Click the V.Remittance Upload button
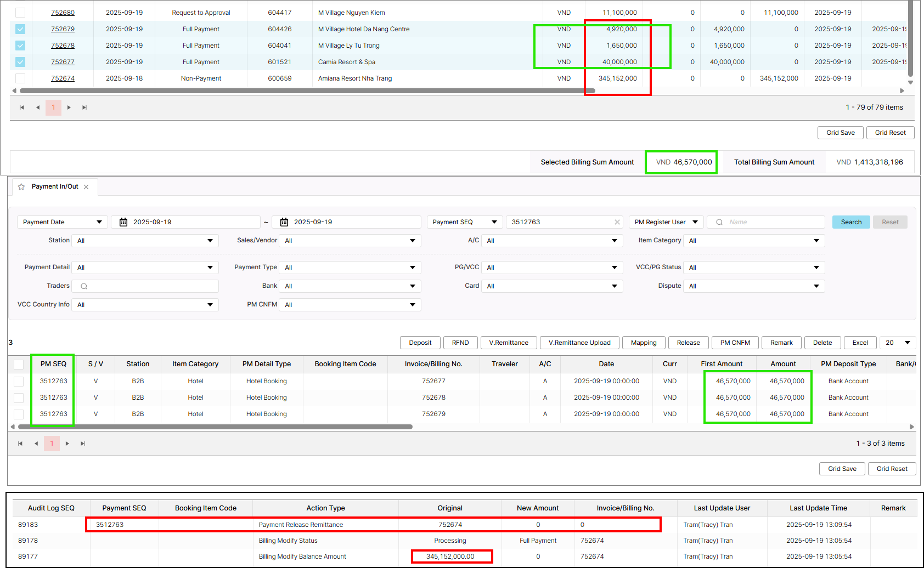Image resolution: width=924 pixels, height=568 pixels. [x=579, y=343]
